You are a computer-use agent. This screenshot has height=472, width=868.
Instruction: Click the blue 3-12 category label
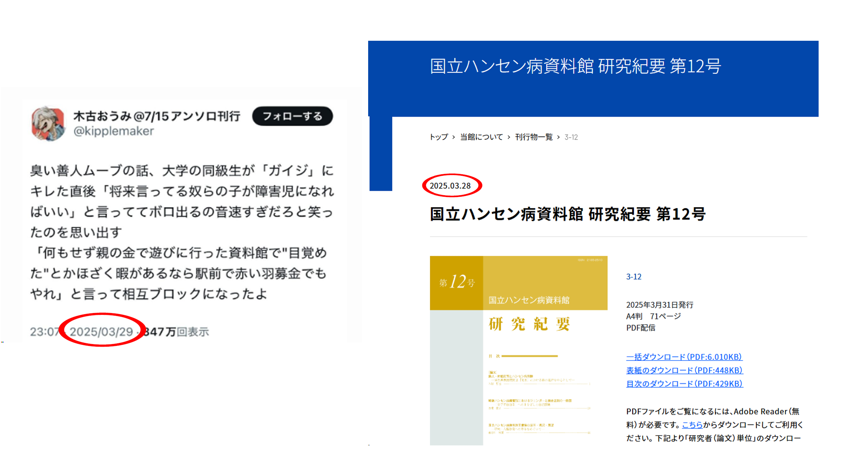tap(633, 277)
